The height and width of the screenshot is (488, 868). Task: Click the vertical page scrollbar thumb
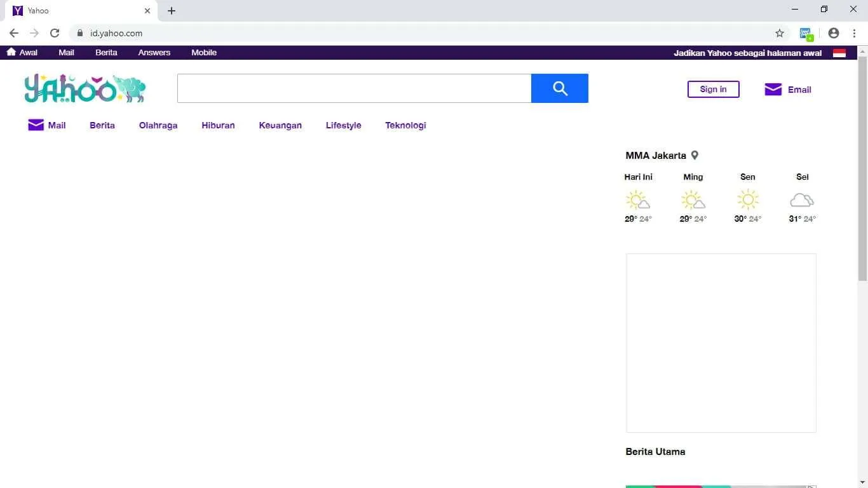click(862, 168)
